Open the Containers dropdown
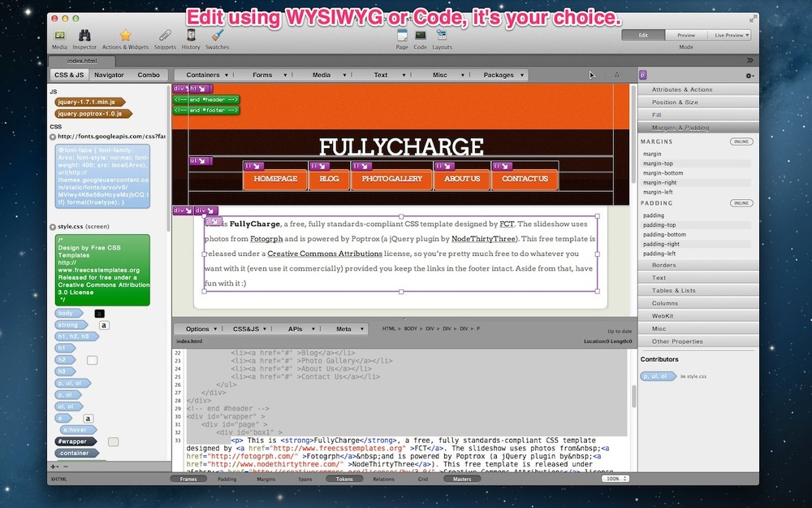 (x=206, y=75)
